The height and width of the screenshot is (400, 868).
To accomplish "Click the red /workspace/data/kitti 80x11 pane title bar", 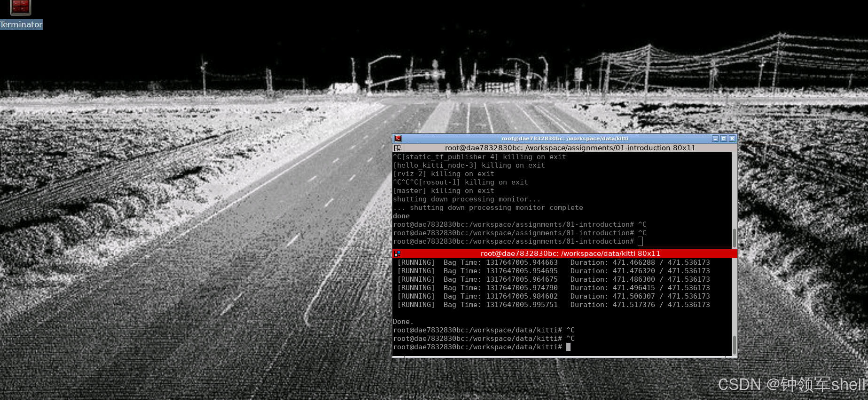I will tap(565, 254).
